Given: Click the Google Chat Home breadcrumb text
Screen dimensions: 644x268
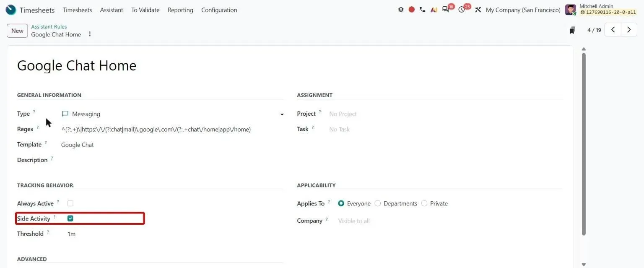Looking at the screenshot, I should (x=56, y=34).
